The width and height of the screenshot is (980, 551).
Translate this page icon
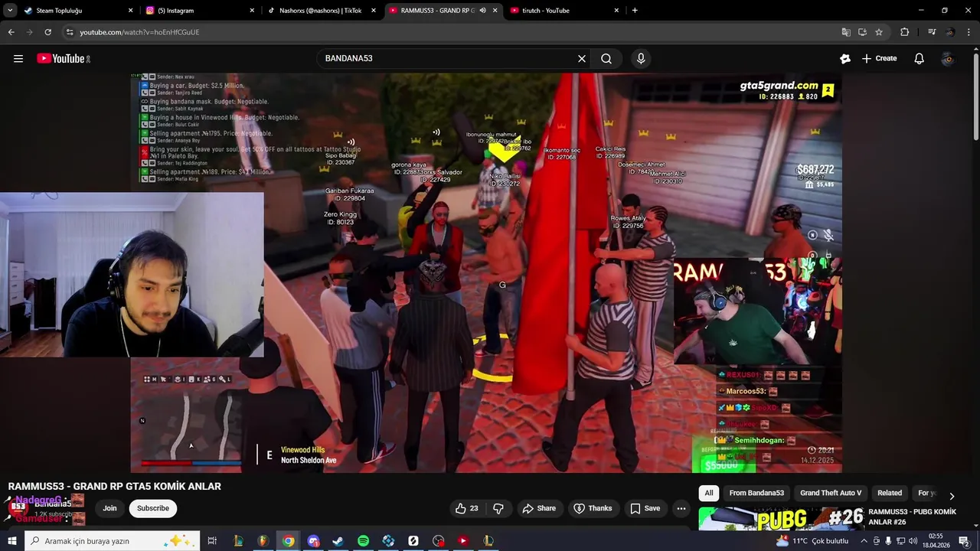click(x=845, y=32)
